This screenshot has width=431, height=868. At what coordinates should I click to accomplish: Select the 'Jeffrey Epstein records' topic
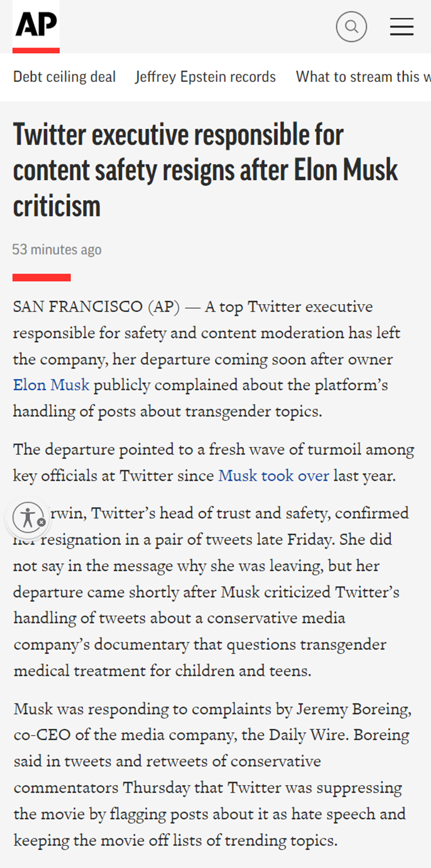coord(206,77)
